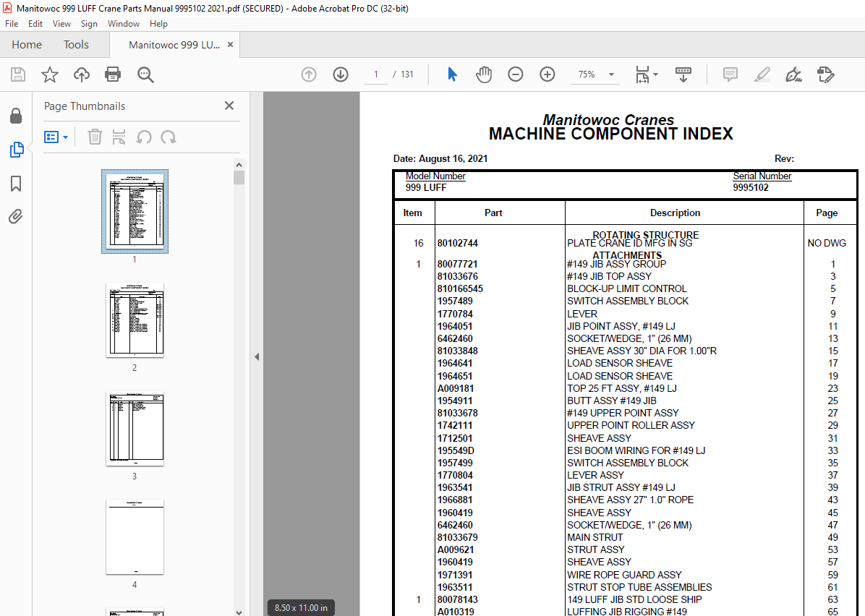Image resolution: width=865 pixels, height=616 pixels.
Task: Click 'STRUT STOP TUBE ASSEMBLIES' text
Action: [x=639, y=587]
